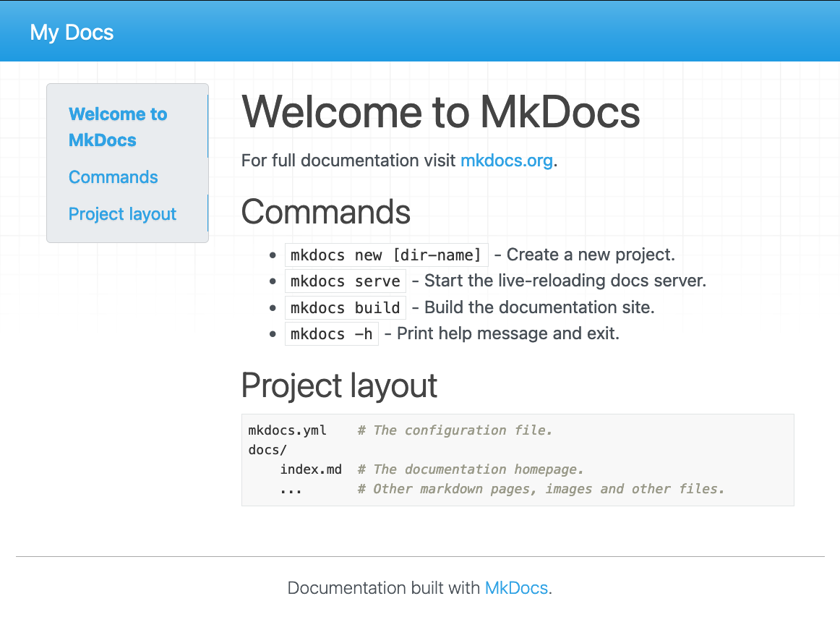Navigate to Commands via sidebar
This screenshot has width=840, height=630.
tap(113, 177)
